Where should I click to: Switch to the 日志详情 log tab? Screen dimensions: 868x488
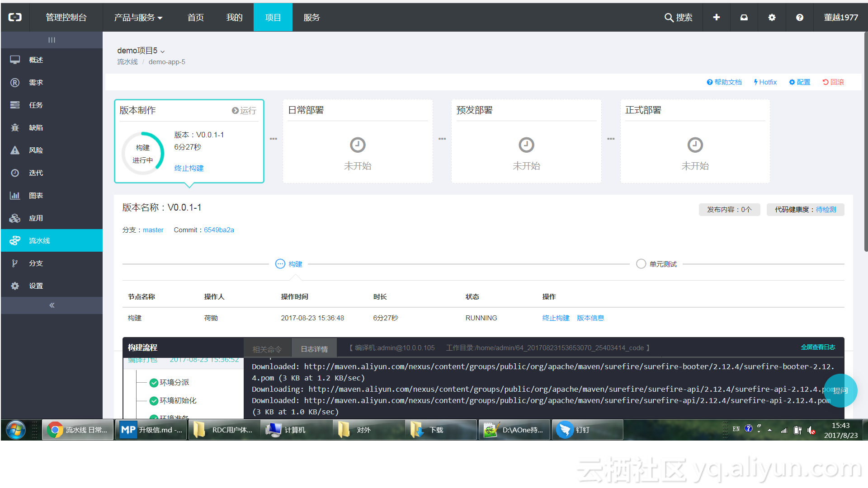pyautogui.click(x=314, y=349)
